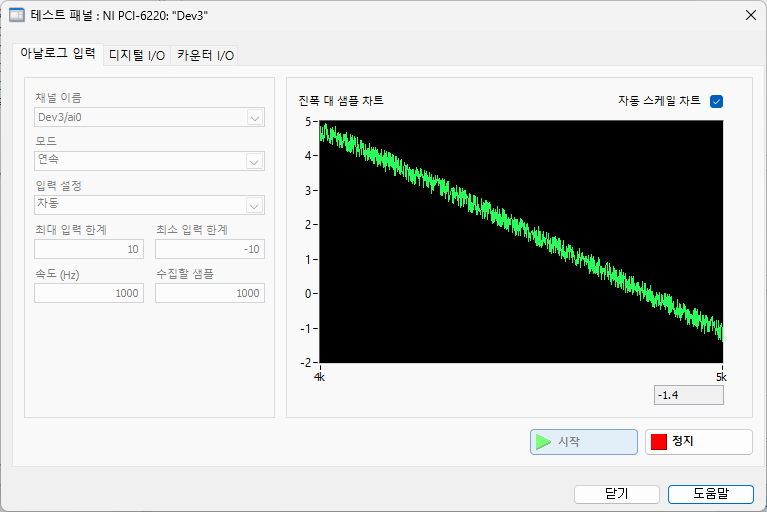Viewport: 767px width, 512px height.
Task: Click the 수집할 샘플 input field
Action: tap(210, 293)
